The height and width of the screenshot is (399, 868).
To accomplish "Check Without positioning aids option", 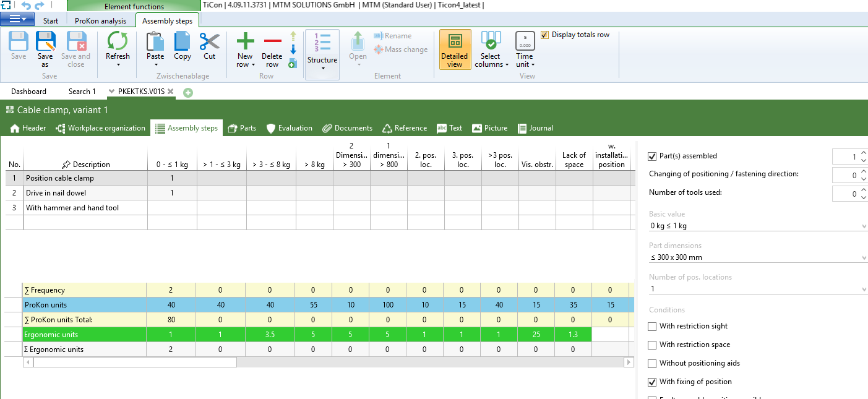I will (652, 364).
